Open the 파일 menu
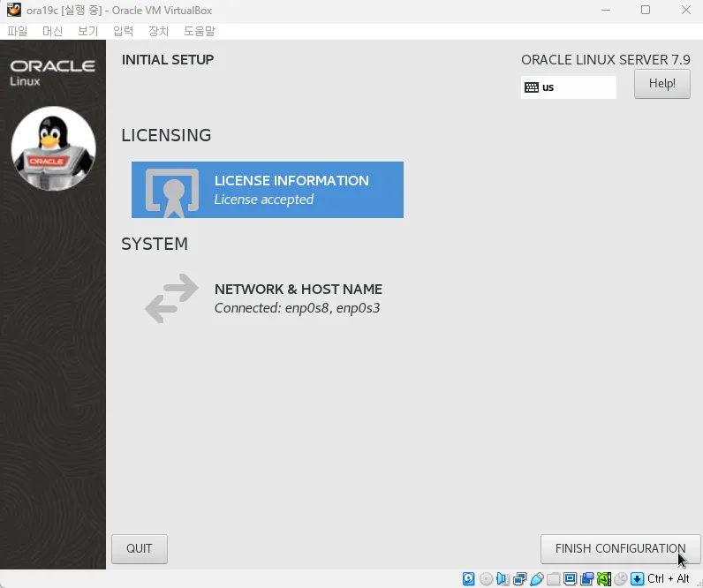 tap(18, 31)
